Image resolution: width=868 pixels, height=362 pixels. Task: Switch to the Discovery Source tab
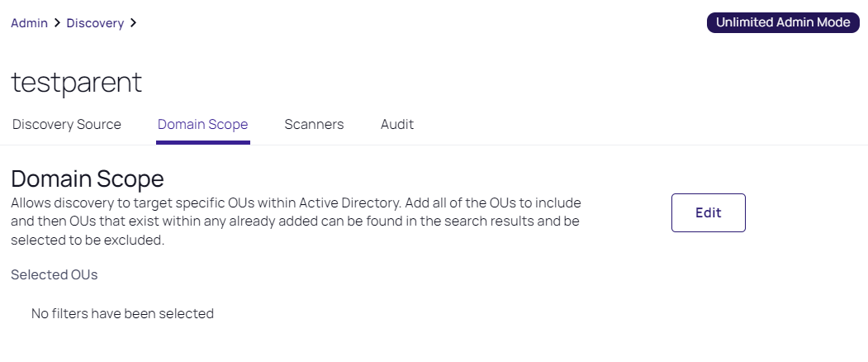67,125
